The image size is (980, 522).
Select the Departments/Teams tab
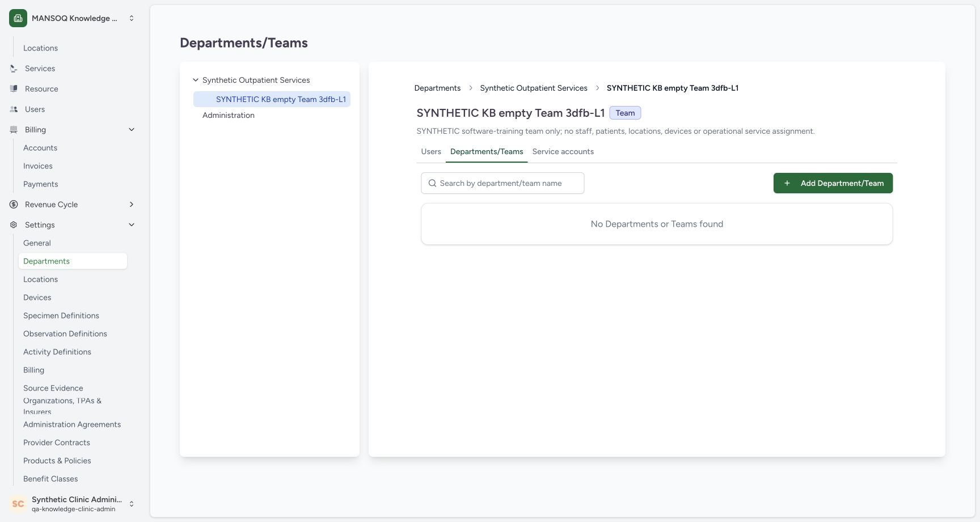point(487,151)
